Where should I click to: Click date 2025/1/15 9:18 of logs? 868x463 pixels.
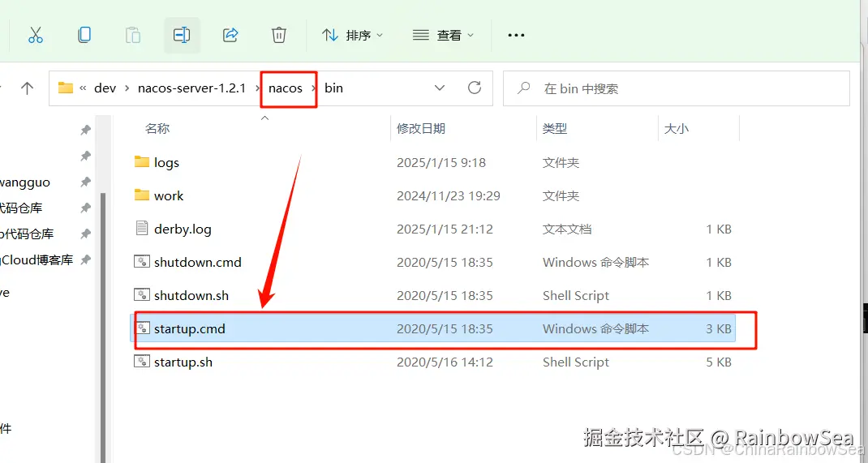[x=441, y=163]
